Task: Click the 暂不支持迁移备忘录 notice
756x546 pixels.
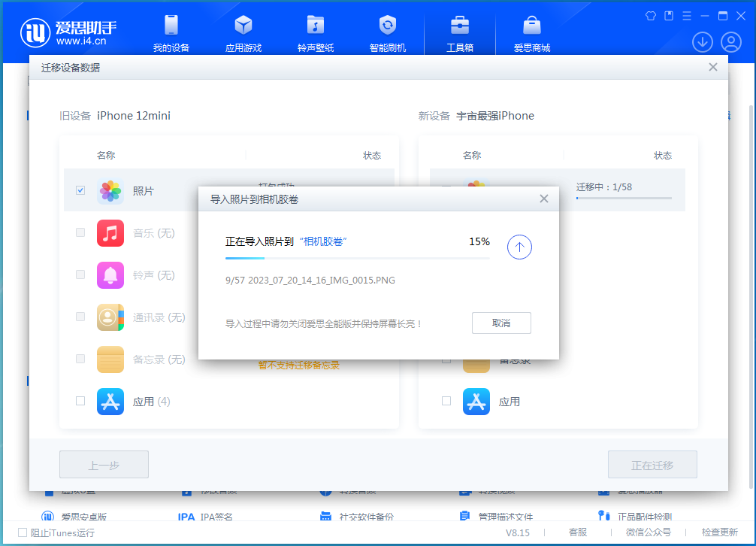Action: pos(299,365)
